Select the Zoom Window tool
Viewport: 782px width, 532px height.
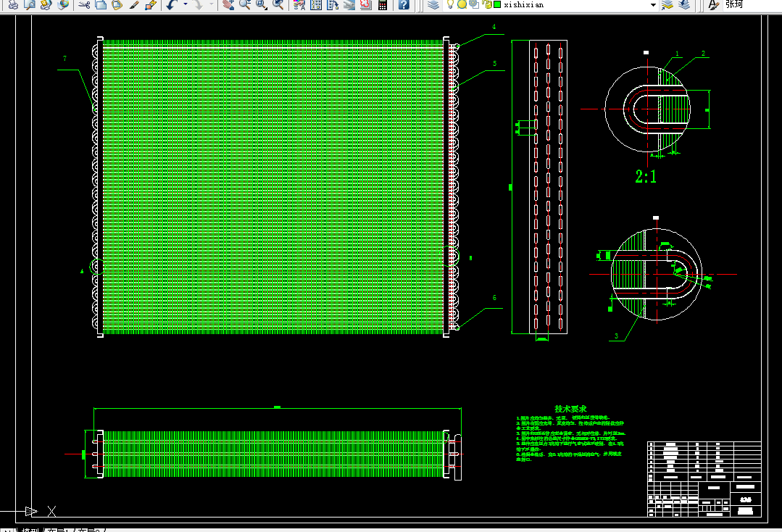262,4
